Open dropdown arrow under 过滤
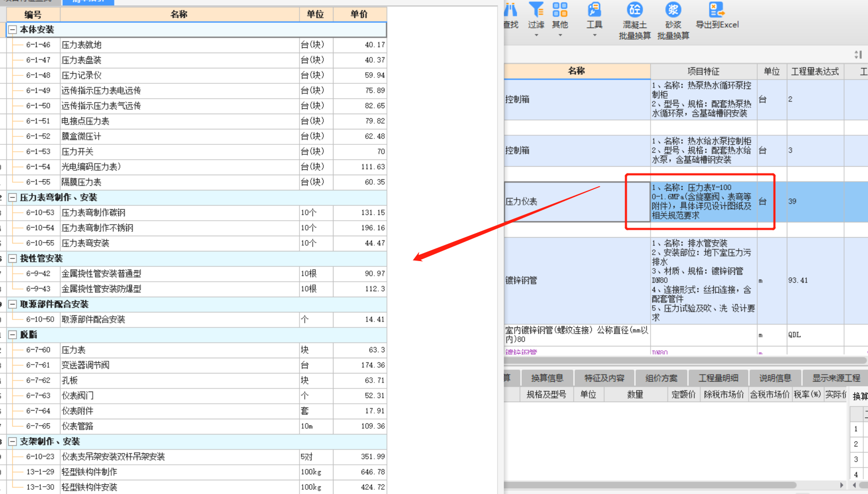868x494 pixels. tap(536, 36)
